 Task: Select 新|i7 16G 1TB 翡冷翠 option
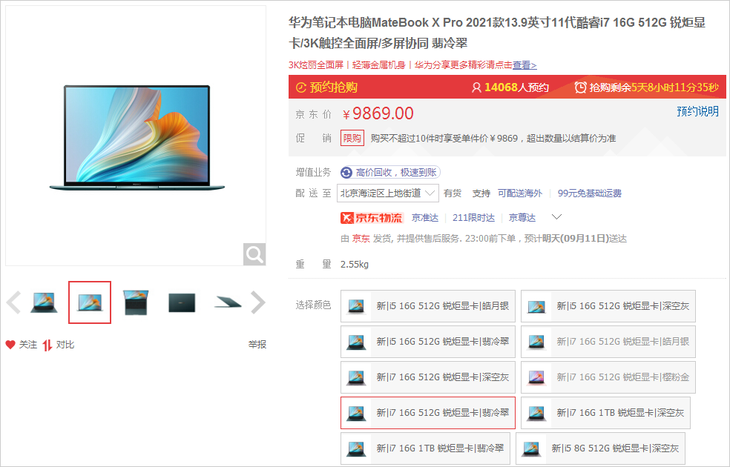click(x=425, y=448)
